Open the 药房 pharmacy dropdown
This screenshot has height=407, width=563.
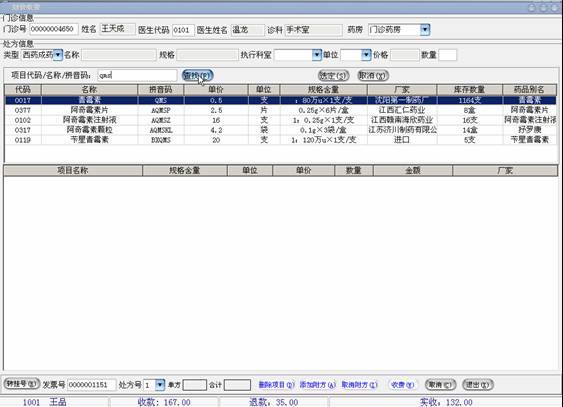(425, 29)
